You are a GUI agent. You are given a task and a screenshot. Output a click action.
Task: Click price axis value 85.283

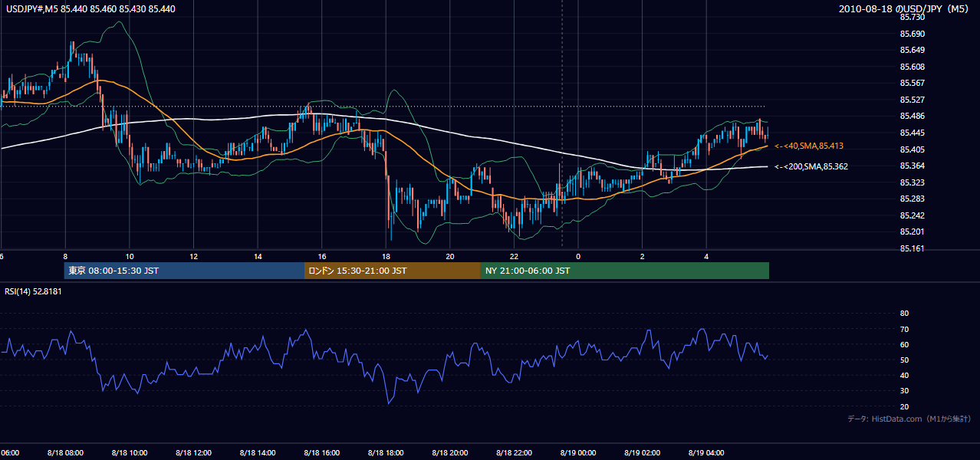912,199
